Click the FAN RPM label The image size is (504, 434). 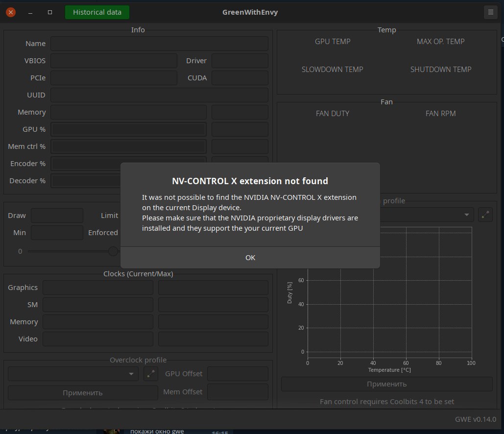coord(440,114)
